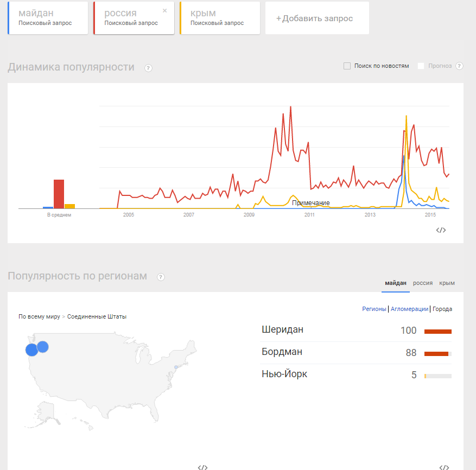476x470 pixels.
Task: Remove the россия search term
Action: 165,10
